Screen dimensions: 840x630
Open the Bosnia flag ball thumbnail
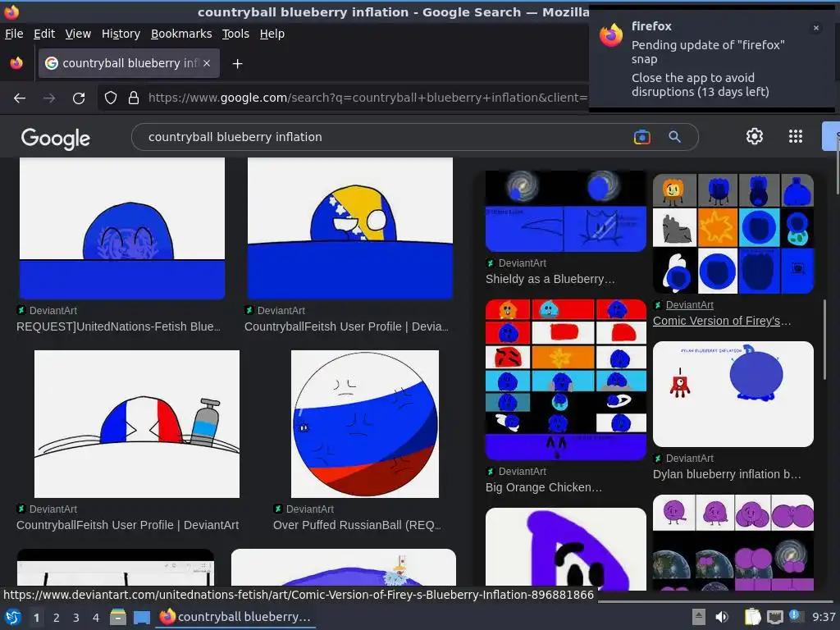pos(349,228)
